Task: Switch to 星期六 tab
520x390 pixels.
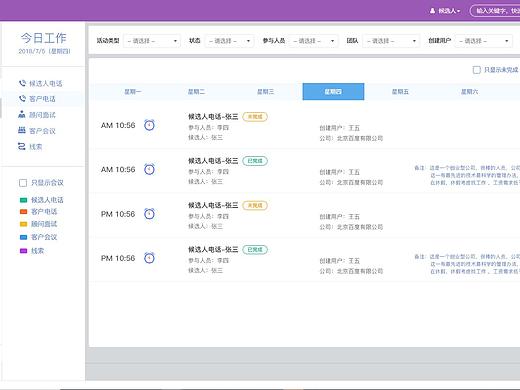Action: click(469, 92)
